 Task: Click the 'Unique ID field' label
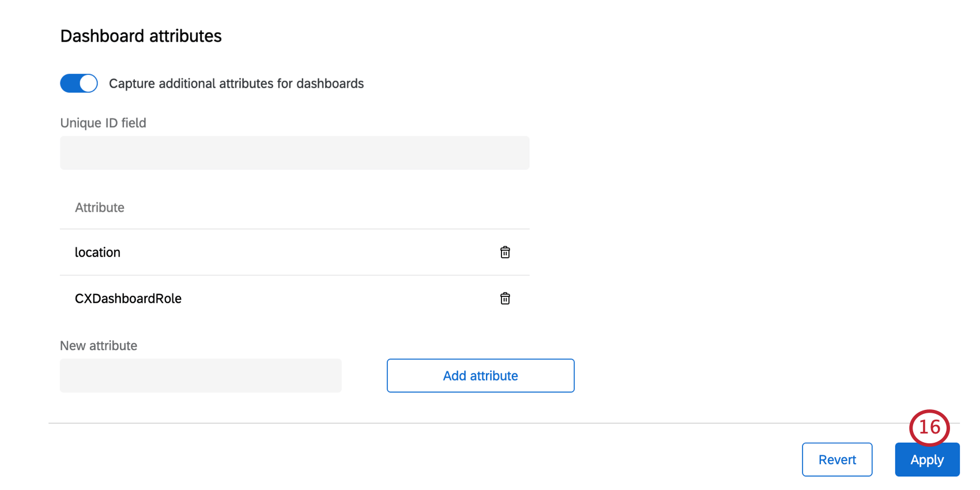pos(103,123)
